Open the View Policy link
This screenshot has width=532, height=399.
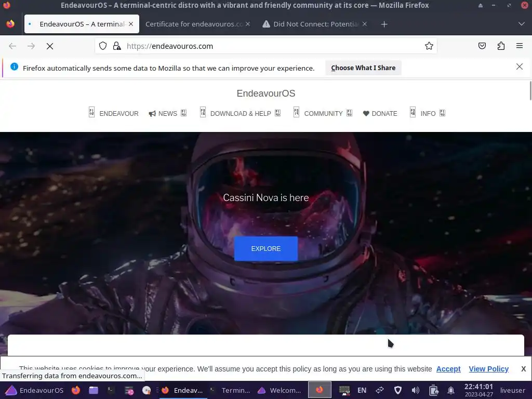488,369
